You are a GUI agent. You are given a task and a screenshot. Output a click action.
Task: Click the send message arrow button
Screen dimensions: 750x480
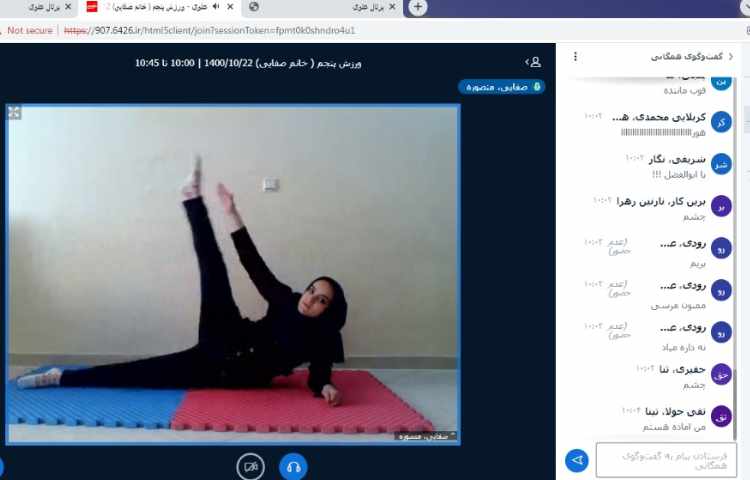[x=577, y=460]
